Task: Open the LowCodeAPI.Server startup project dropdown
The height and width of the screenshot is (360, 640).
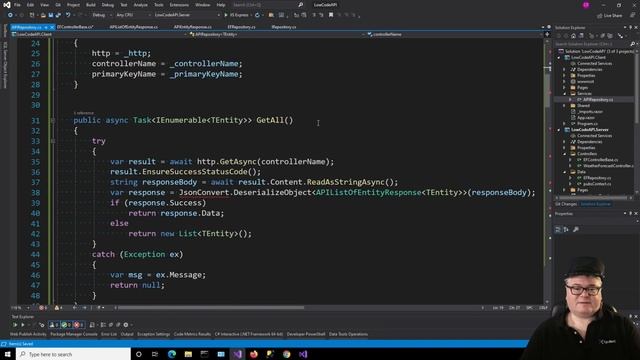Action: pos(187,15)
